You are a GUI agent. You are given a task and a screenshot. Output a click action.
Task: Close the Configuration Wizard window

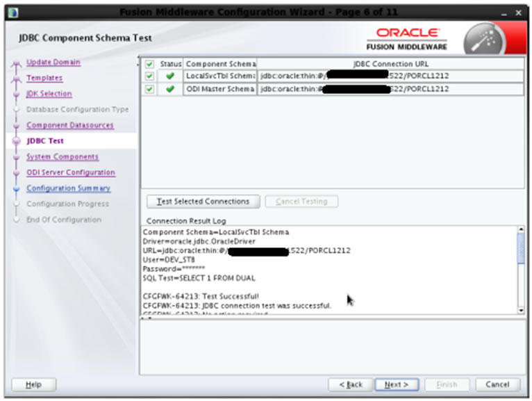[x=518, y=13]
